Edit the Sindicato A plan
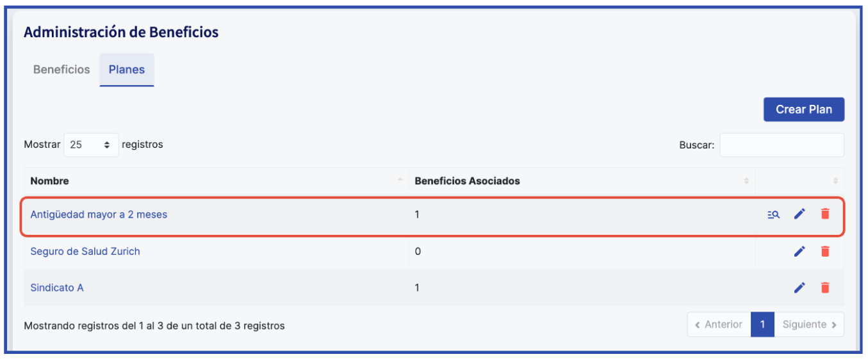Screen dimensions: 868x359 pyautogui.click(x=799, y=288)
